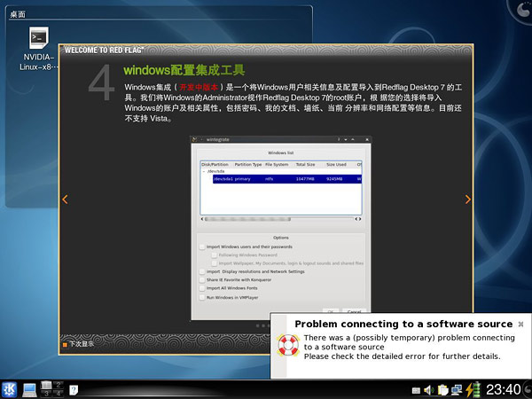Open the NVIDIA-Linux installer desktop file
Image resolution: width=532 pixels, height=399 pixels.
click(38, 49)
